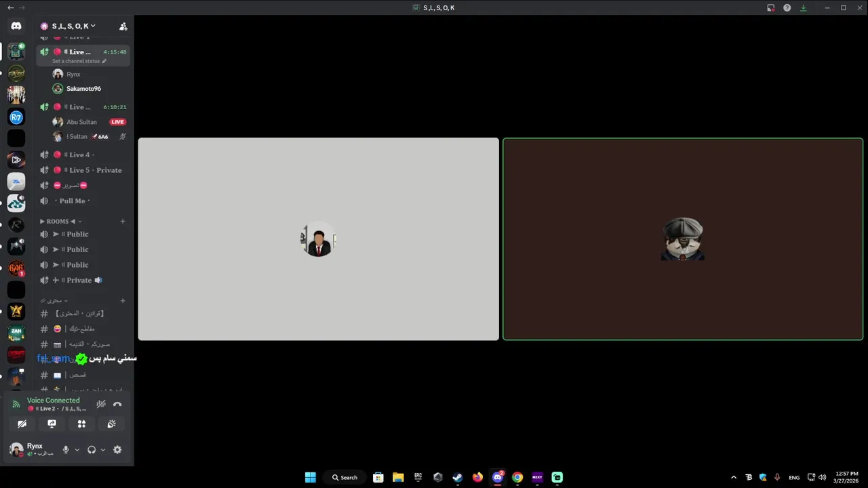Expand microphone input options chevron
Image resolution: width=868 pixels, height=488 pixels.
[77, 449]
